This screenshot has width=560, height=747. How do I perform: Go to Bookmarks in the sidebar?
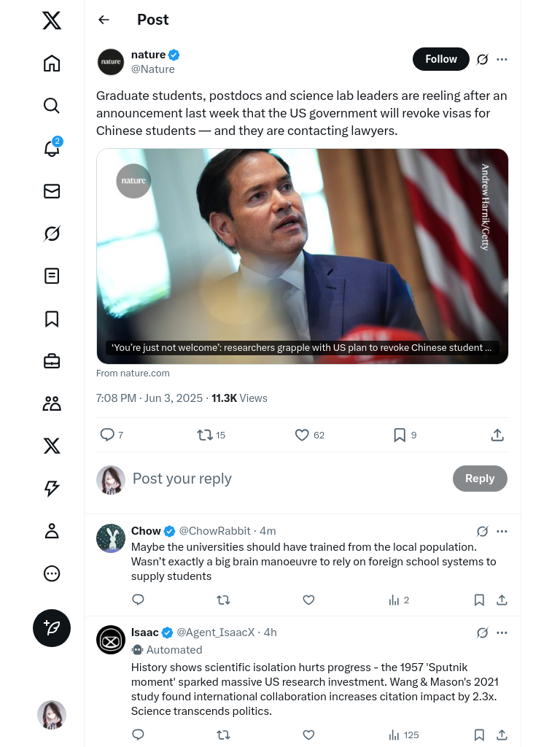click(52, 319)
